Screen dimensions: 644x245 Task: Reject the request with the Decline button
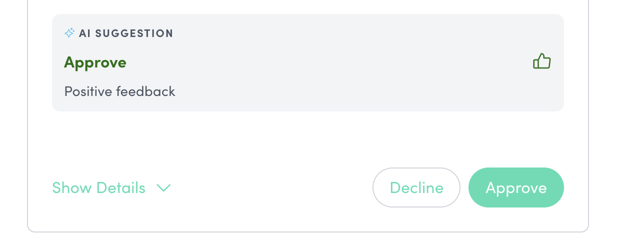pyautogui.click(x=416, y=187)
